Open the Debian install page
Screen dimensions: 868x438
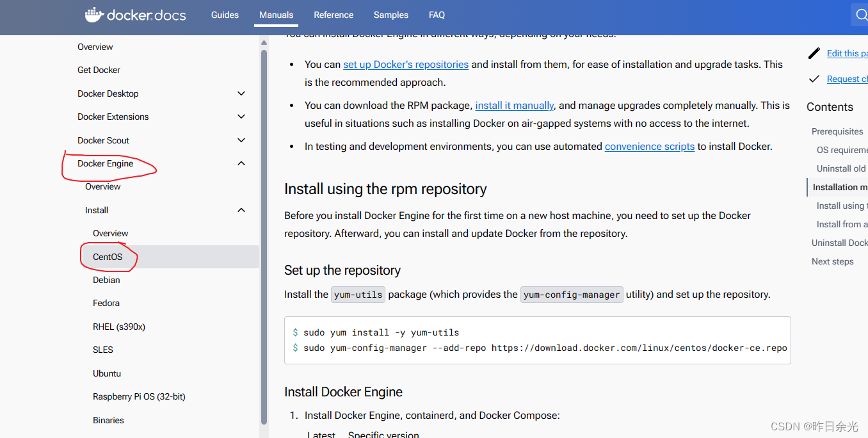click(106, 280)
